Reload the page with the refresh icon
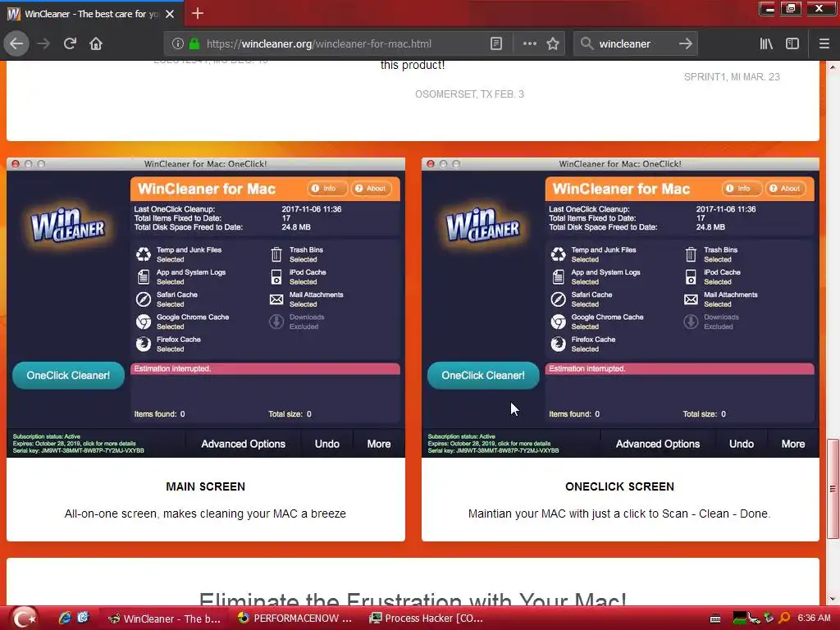The image size is (840, 630). pyautogui.click(x=70, y=43)
